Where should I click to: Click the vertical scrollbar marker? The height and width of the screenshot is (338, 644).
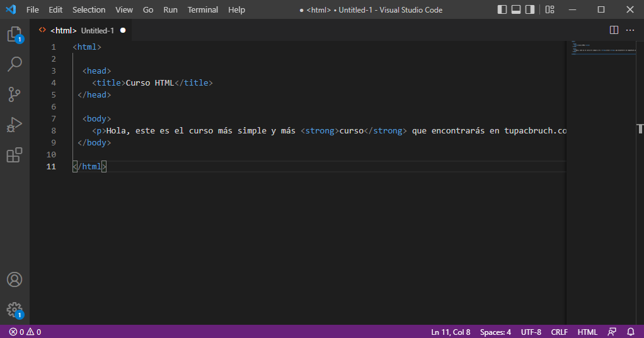(640, 129)
